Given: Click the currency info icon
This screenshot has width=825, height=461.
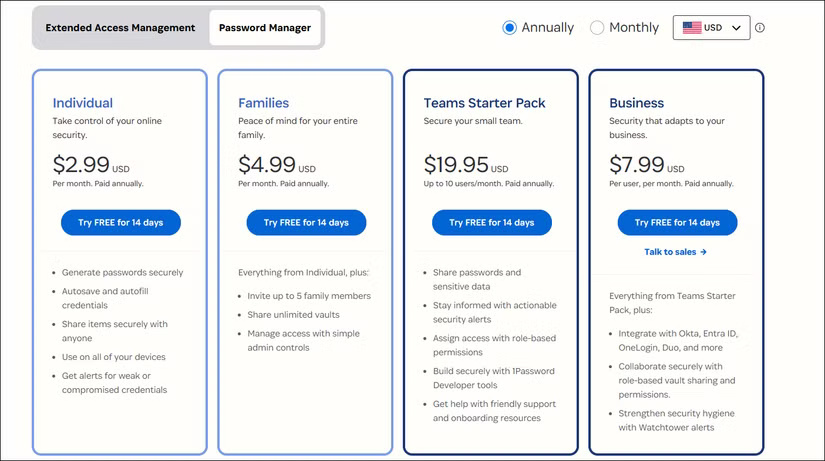Looking at the screenshot, I should pos(760,28).
